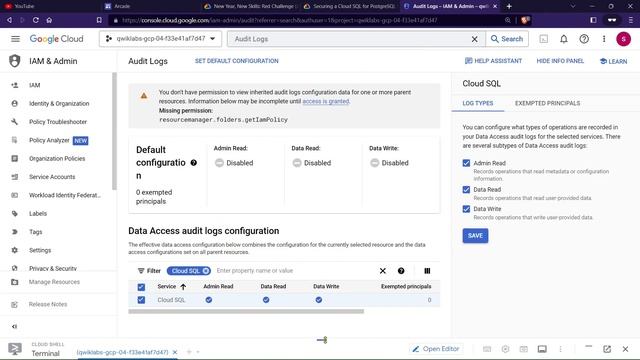
Task: Open IAM in the sidebar
Action: click(35, 85)
